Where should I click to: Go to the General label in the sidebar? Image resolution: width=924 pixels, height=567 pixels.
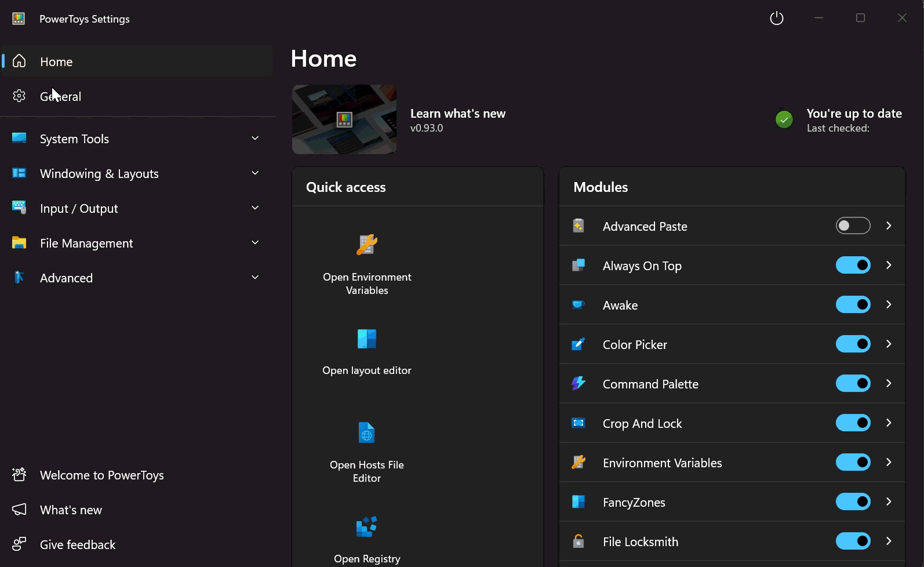pyautogui.click(x=60, y=96)
